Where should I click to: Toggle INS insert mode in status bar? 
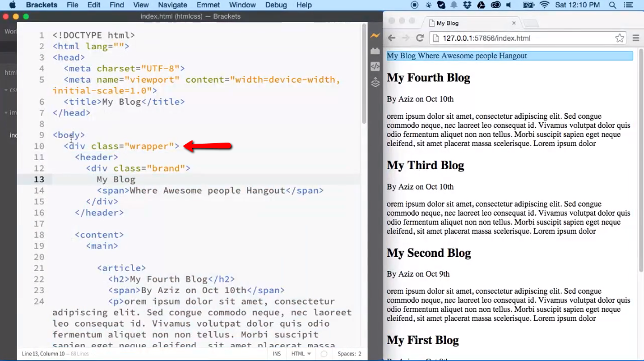tap(277, 354)
